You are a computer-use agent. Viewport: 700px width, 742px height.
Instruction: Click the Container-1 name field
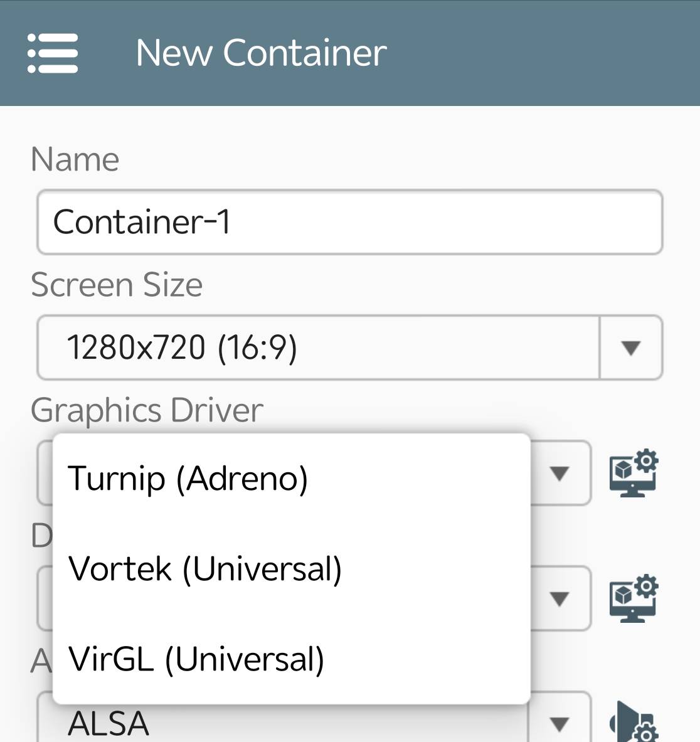(350, 222)
